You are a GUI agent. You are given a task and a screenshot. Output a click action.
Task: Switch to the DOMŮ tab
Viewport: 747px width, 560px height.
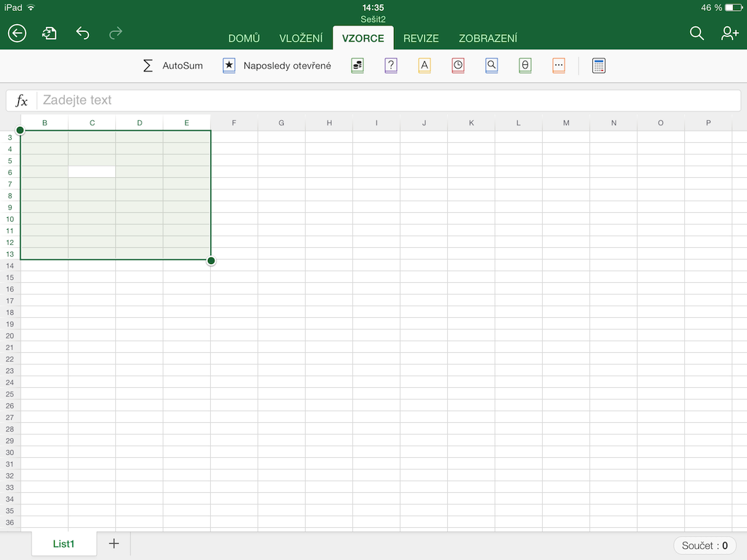(244, 39)
